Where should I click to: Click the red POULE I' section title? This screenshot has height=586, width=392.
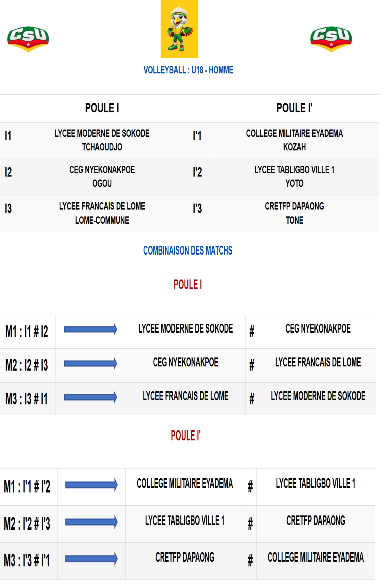[x=186, y=435]
